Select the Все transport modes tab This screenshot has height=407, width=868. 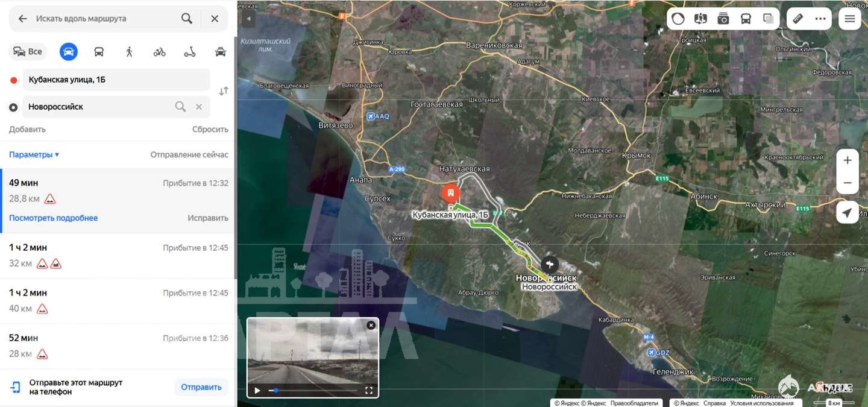click(28, 52)
